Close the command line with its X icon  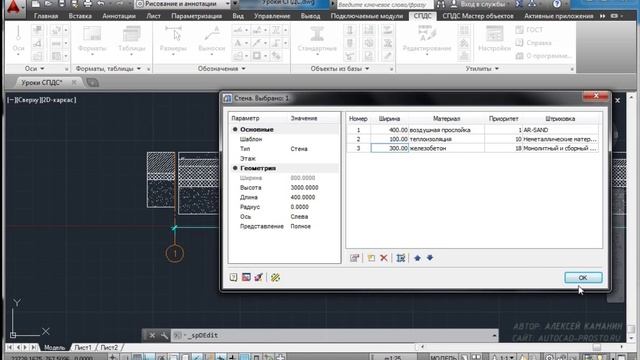(x=152, y=336)
